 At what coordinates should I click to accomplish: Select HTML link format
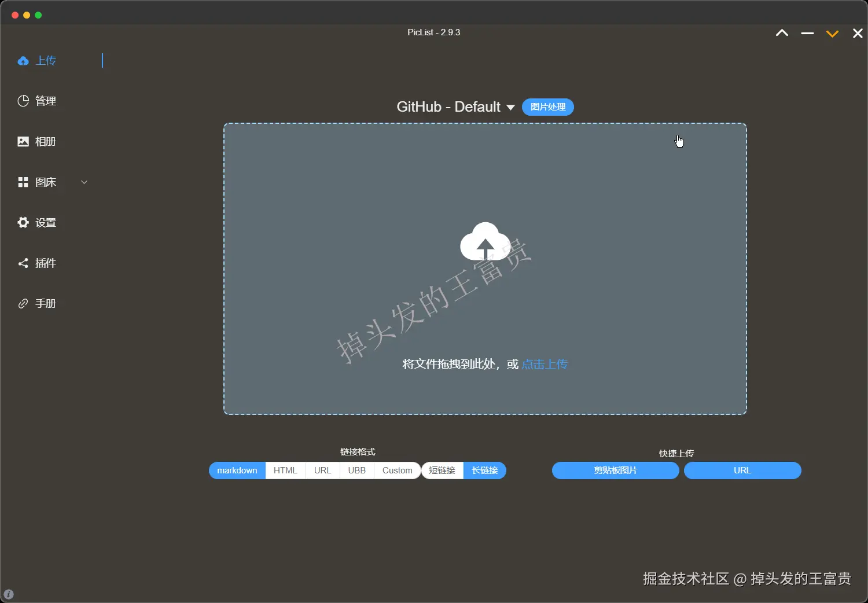pos(285,470)
